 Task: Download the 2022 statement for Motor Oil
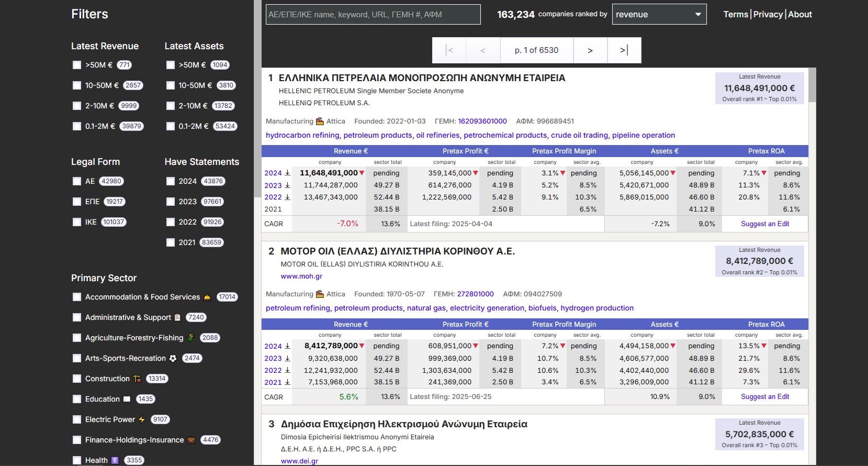287,370
